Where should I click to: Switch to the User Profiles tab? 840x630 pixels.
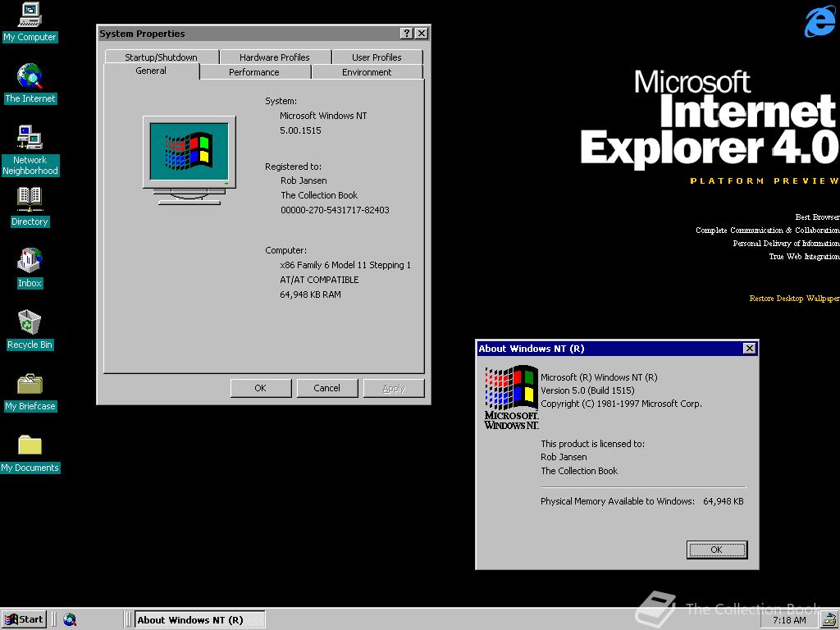tap(377, 57)
